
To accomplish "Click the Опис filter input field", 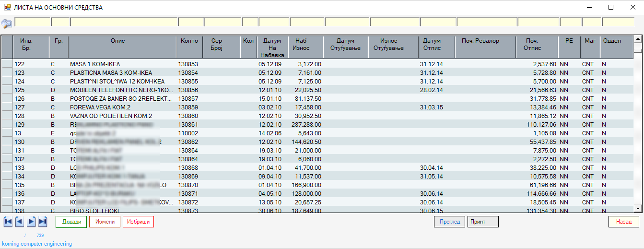I will point(124,22).
